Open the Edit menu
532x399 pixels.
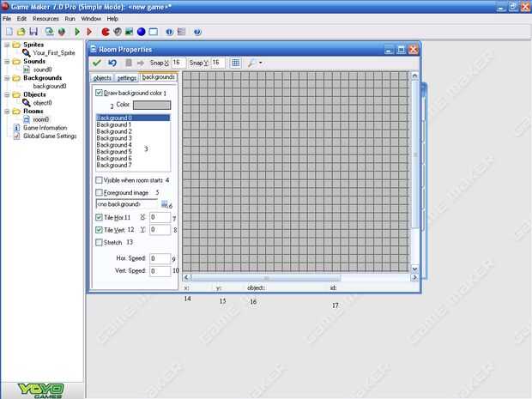click(21, 19)
